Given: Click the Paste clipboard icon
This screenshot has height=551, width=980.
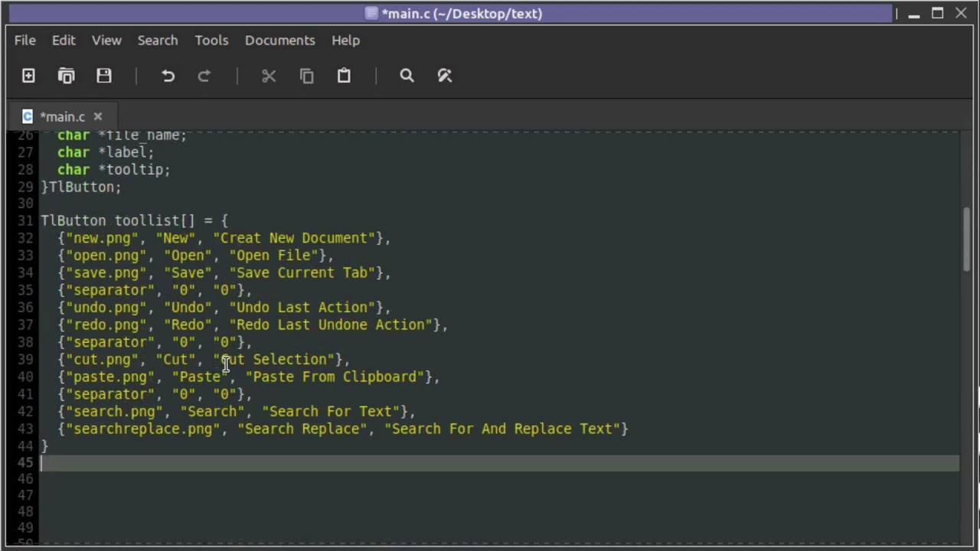Looking at the screenshot, I should (344, 76).
